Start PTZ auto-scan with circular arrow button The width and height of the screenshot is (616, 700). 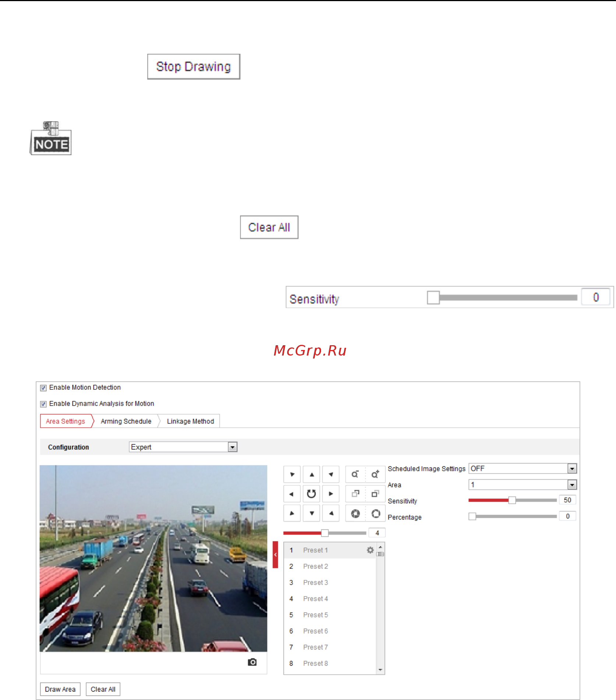[x=311, y=494]
